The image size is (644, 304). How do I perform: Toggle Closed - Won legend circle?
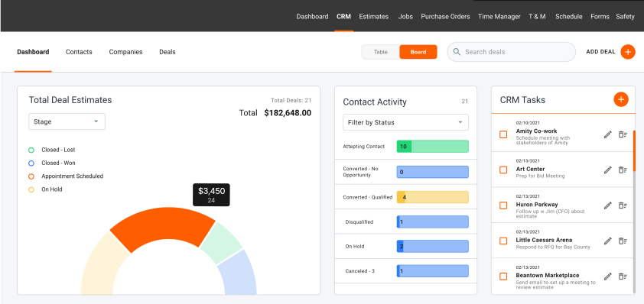(31, 163)
